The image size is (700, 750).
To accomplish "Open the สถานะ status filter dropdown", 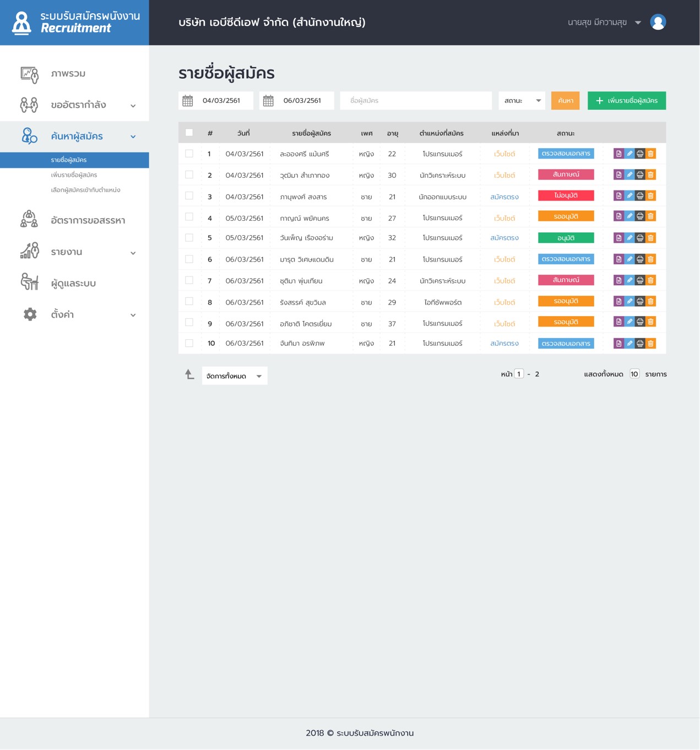I will click(522, 101).
